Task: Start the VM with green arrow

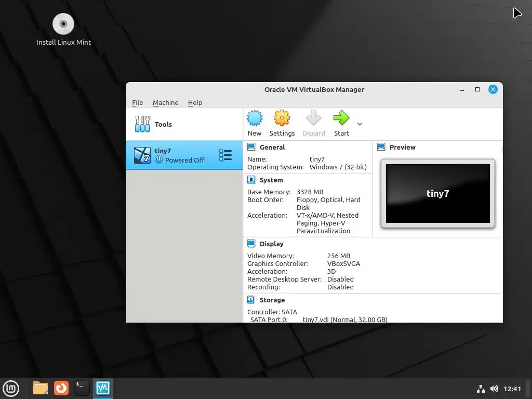Action: (341, 118)
